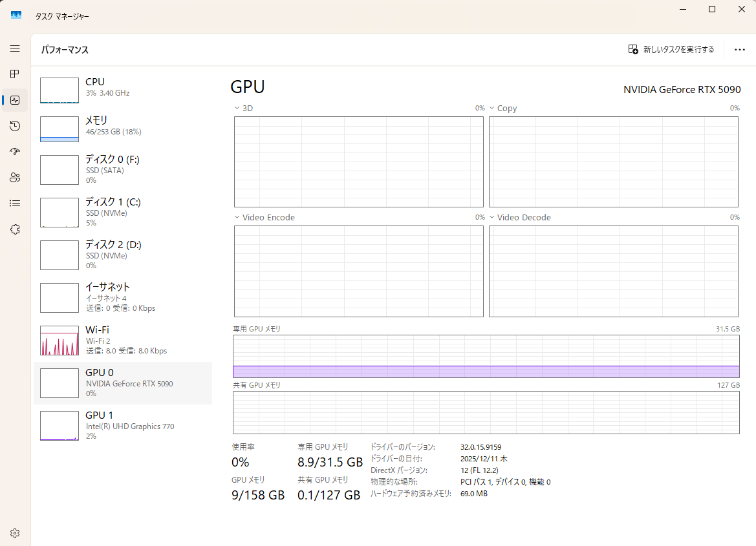The height and width of the screenshot is (546, 756).
Task: Open the Startup apps icon
Action: [x=15, y=151]
